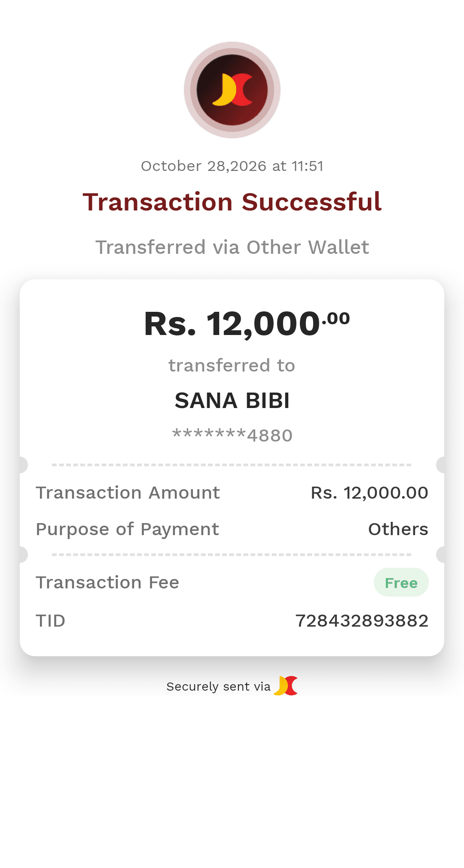Click the Others purpose value
Viewport: 464px width, 868px height.
click(x=398, y=529)
